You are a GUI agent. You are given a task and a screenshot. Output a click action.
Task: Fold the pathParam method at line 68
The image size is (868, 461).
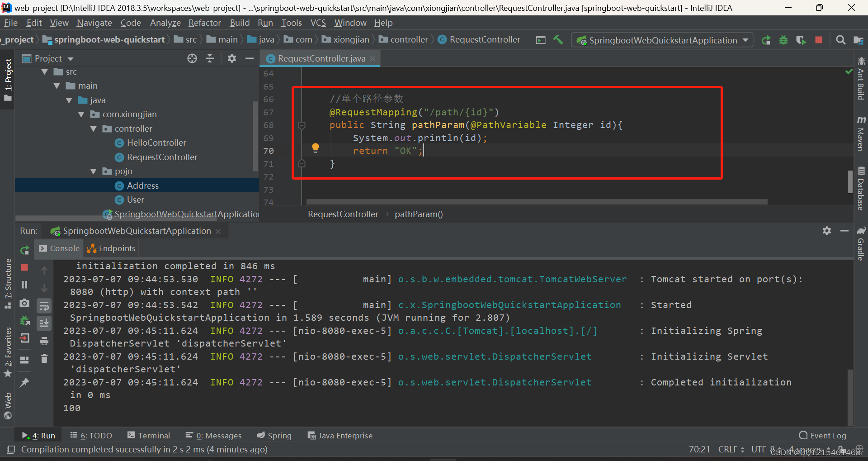coord(302,125)
